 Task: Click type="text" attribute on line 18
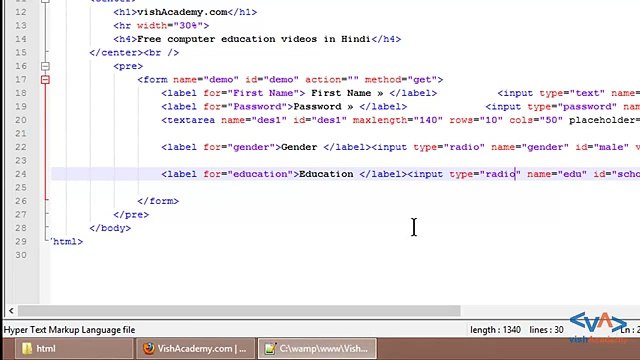coord(572,93)
